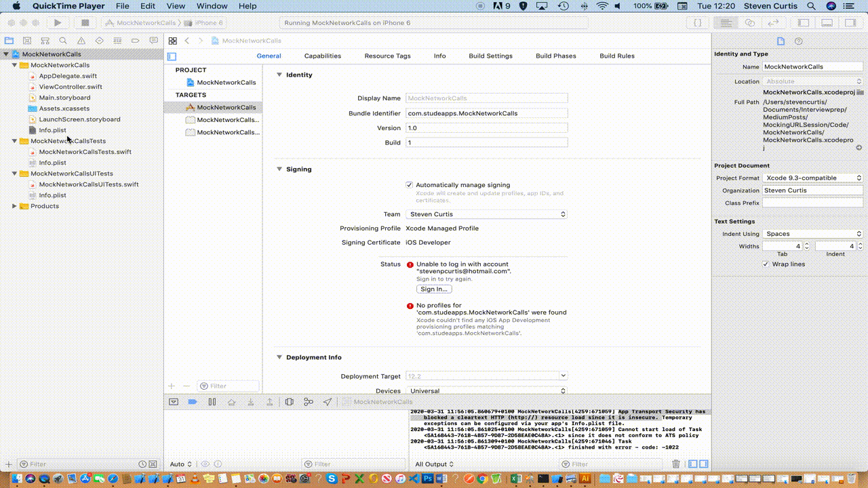The width and height of the screenshot is (868, 488).
Task: Pause program execution
Action: 212,402
